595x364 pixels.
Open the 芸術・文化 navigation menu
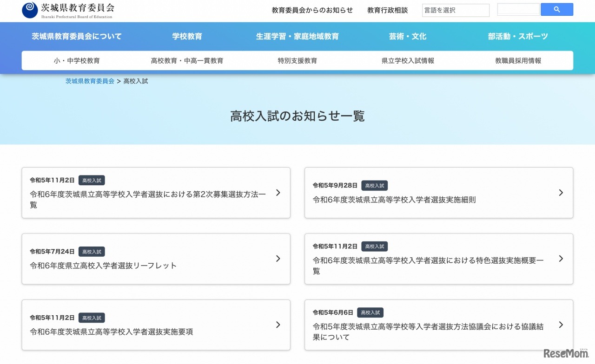[x=407, y=36]
